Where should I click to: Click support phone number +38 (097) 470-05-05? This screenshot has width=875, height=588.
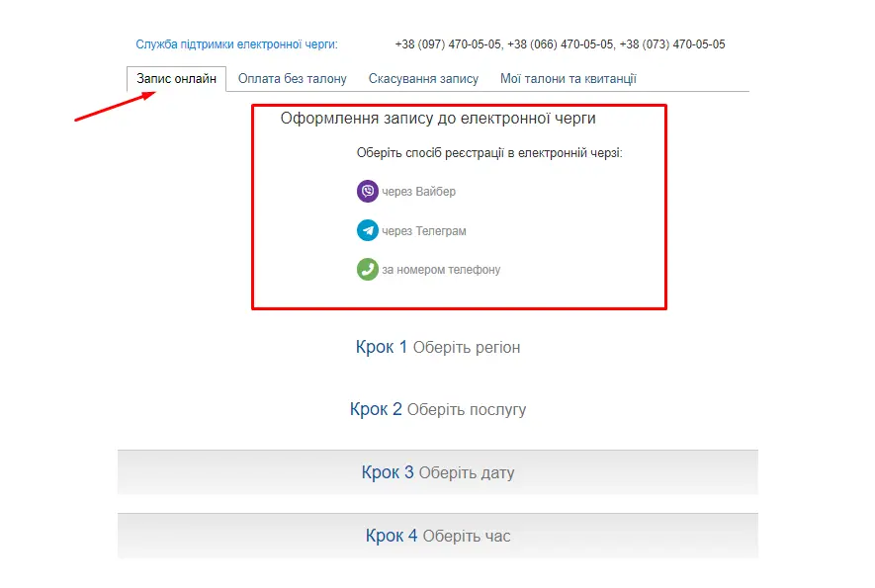pyautogui.click(x=448, y=44)
